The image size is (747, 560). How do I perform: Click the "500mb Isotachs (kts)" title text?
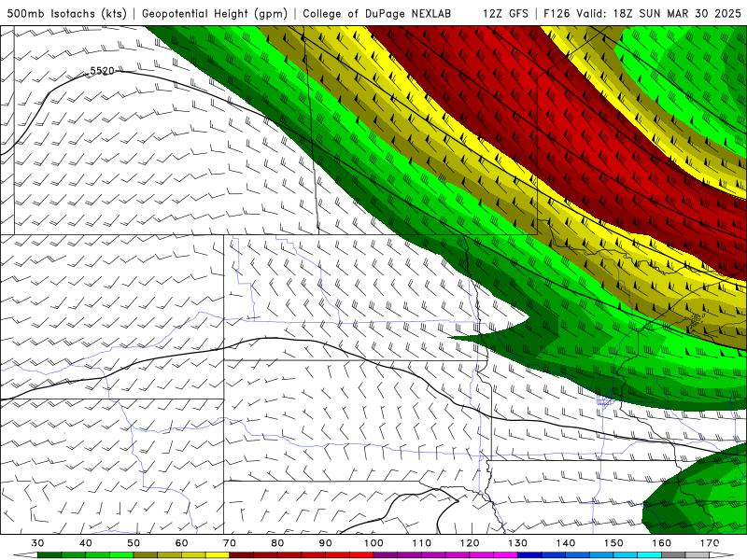[x=66, y=14]
